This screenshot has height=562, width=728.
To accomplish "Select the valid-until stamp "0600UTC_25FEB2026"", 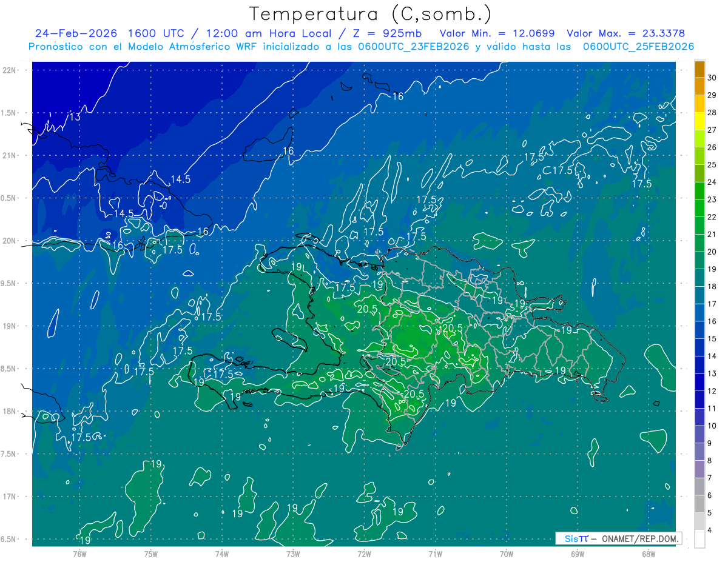I will [x=638, y=47].
